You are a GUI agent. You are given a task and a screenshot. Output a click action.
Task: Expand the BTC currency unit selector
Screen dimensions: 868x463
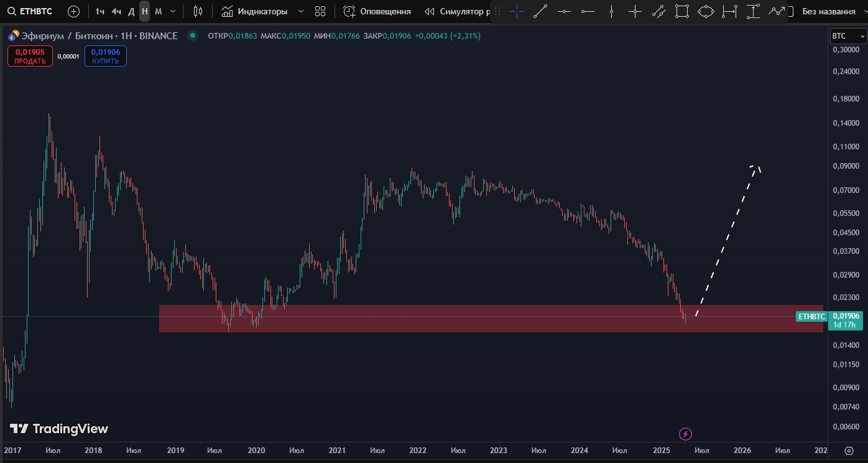(x=847, y=35)
